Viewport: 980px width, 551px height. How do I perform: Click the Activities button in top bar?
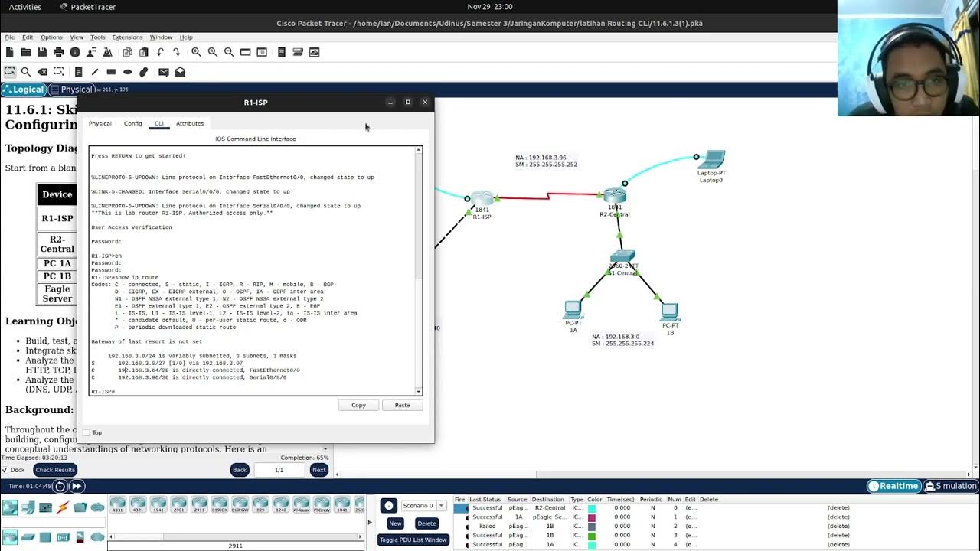(25, 7)
